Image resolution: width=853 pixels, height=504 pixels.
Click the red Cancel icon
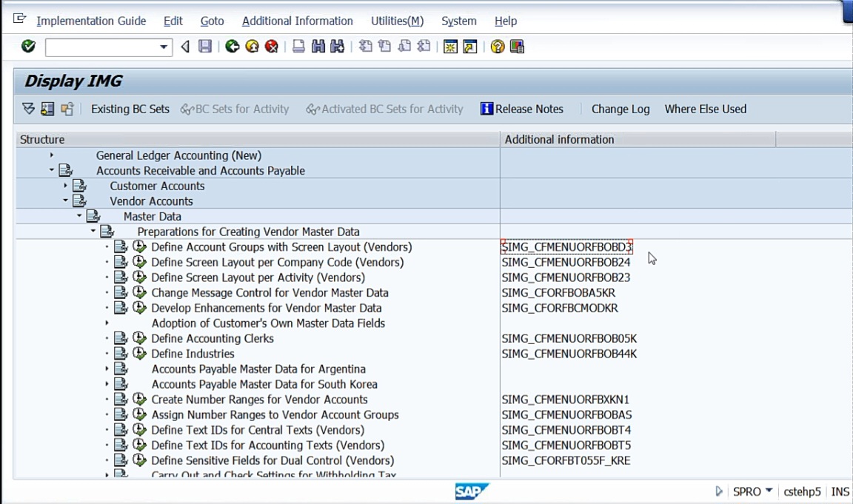(272, 47)
